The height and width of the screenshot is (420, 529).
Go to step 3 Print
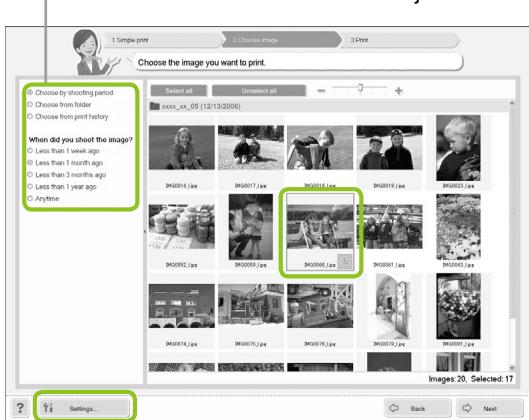coord(400,40)
